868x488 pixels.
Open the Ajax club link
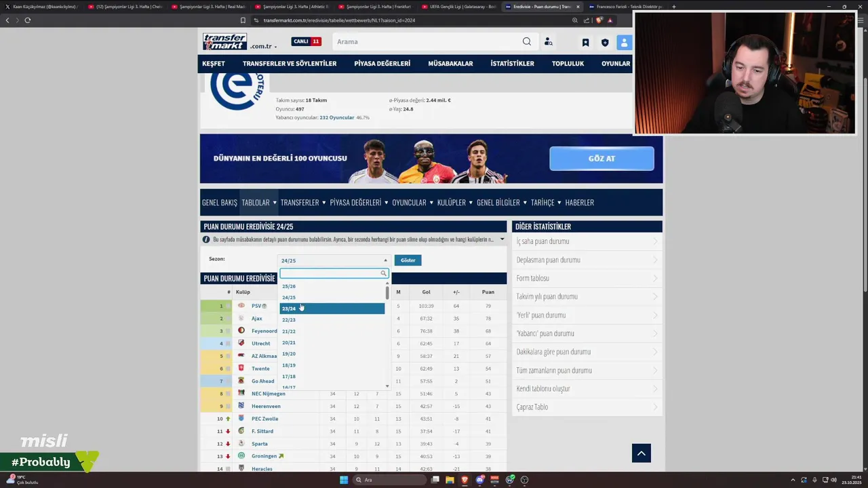(x=256, y=319)
